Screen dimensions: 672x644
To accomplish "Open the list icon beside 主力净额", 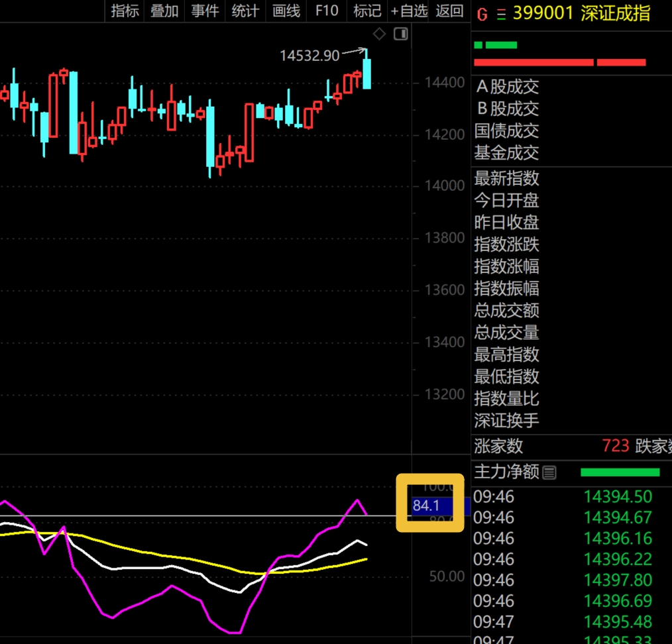I will point(549,472).
